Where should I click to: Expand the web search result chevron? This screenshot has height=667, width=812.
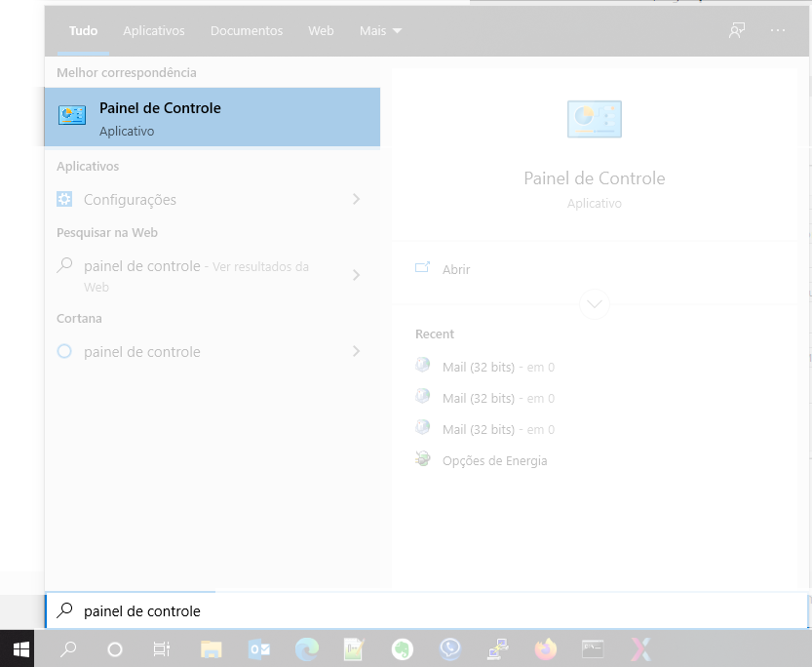click(357, 275)
